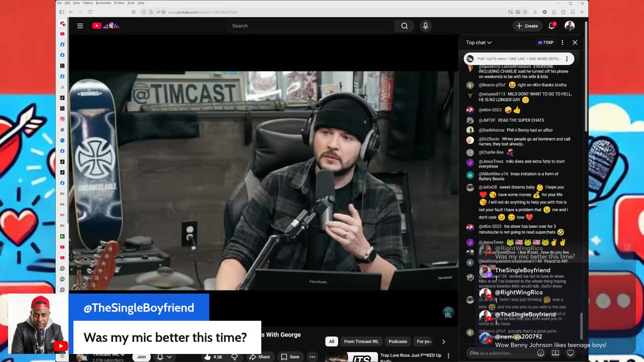Screen dimensions: 644x362
Task: Click the Share button
Action: 260,357
